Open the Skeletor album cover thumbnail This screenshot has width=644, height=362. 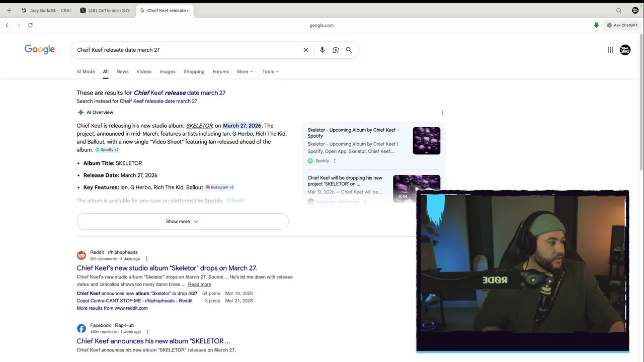[427, 141]
